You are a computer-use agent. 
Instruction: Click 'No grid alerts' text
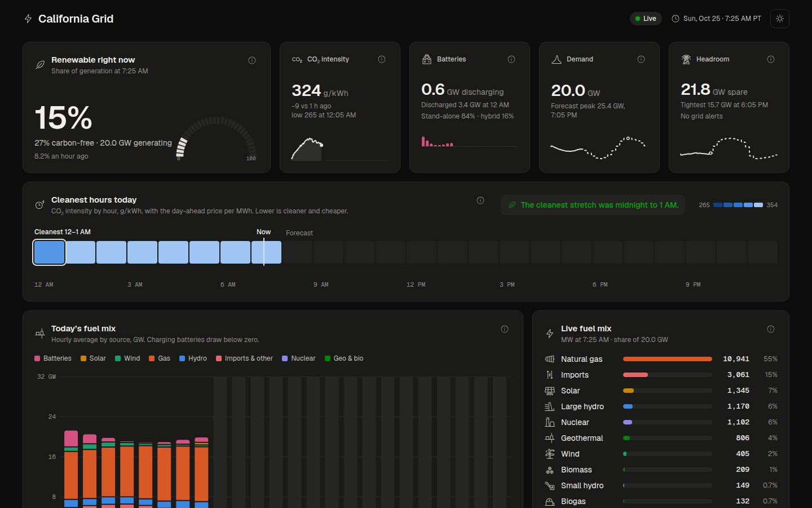click(701, 116)
